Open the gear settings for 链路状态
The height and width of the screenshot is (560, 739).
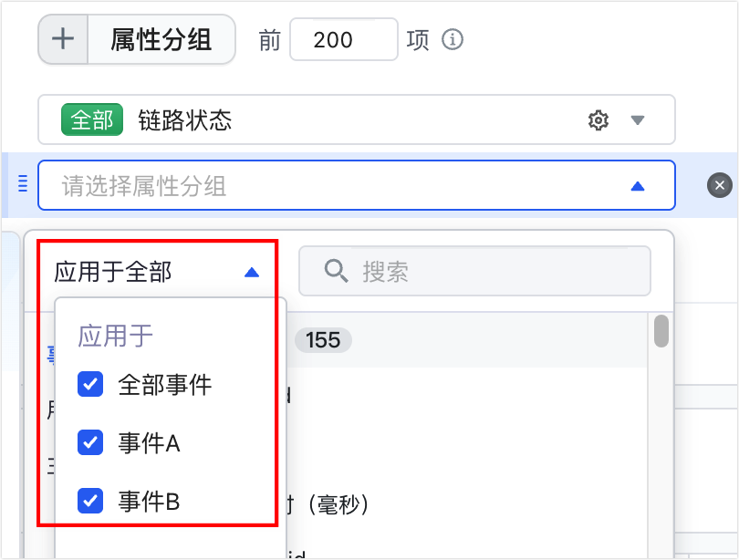tap(598, 120)
